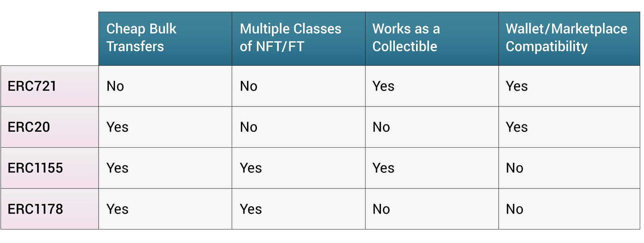Select ERC721 Wallet/Marketplace Compatibility cell
Screen dimensions: 644x243
[569, 86]
